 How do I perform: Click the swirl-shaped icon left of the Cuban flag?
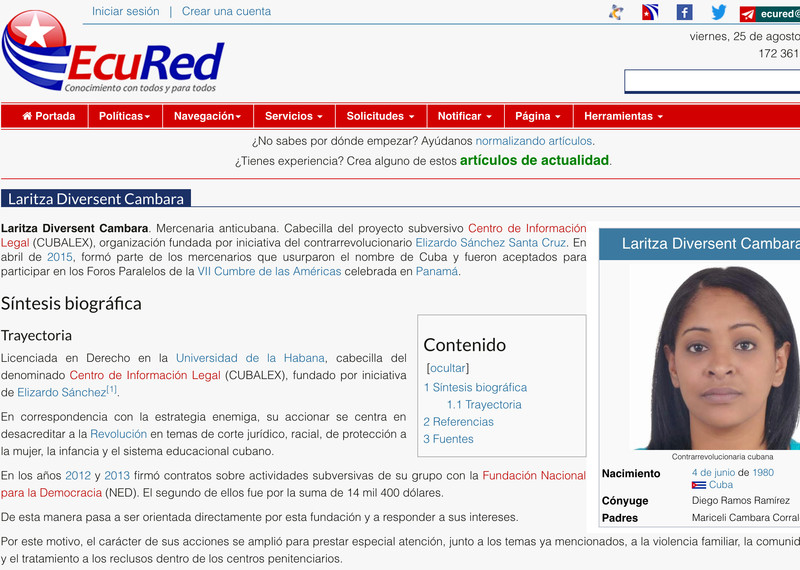pyautogui.click(x=616, y=13)
